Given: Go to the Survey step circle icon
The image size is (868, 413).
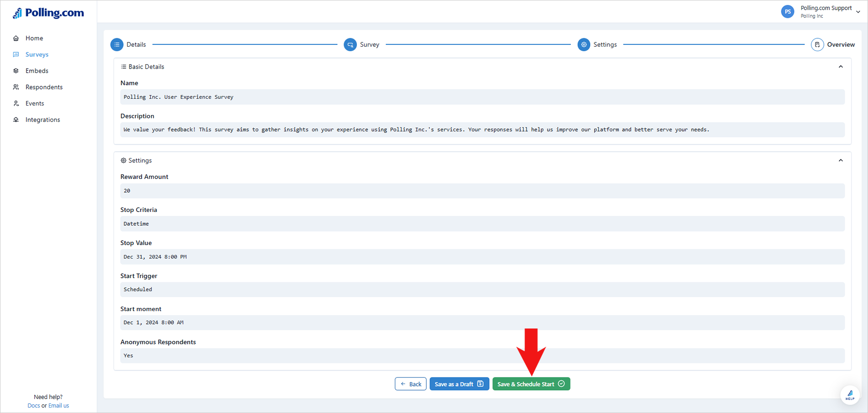Looking at the screenshot, I should pyautogui.click(x=350, y=44).
